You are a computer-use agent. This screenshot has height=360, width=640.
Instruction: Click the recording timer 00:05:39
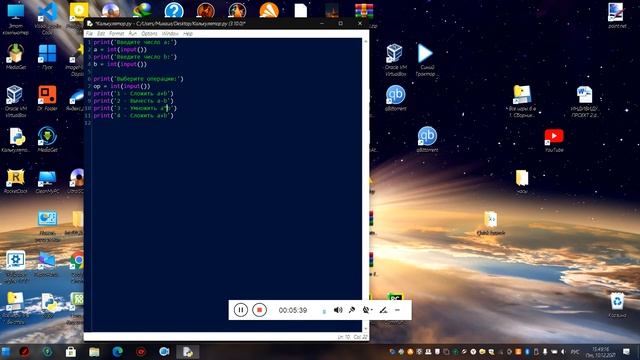[x=293, y=310]
